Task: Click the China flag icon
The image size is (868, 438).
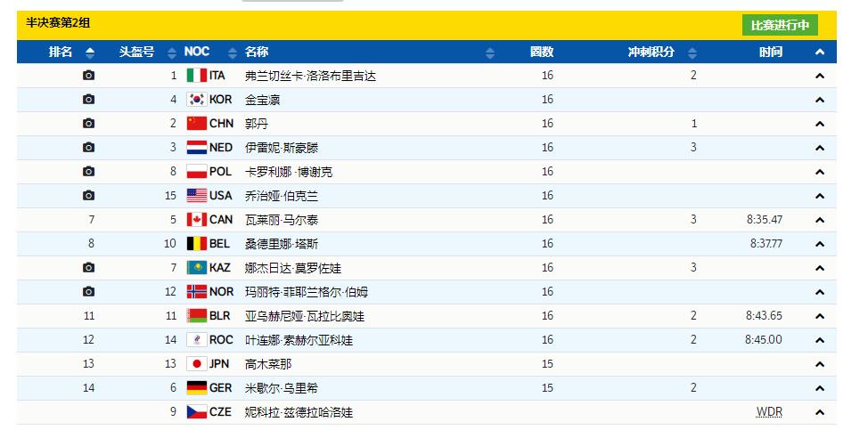Action: (197, 124)
